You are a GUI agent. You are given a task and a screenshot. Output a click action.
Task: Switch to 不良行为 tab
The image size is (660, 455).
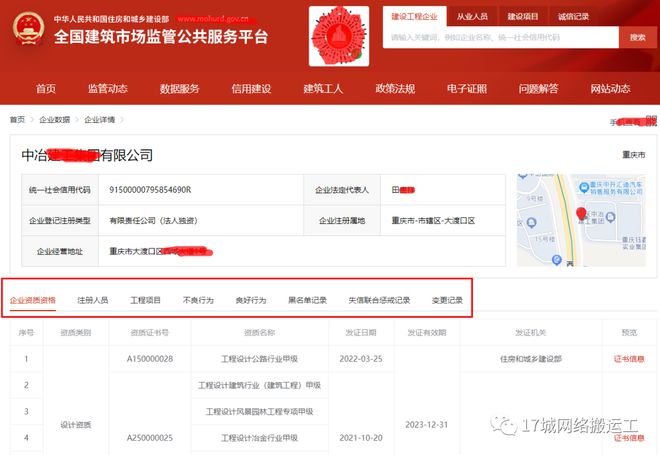pyautogui.click(x=198, y=300)
